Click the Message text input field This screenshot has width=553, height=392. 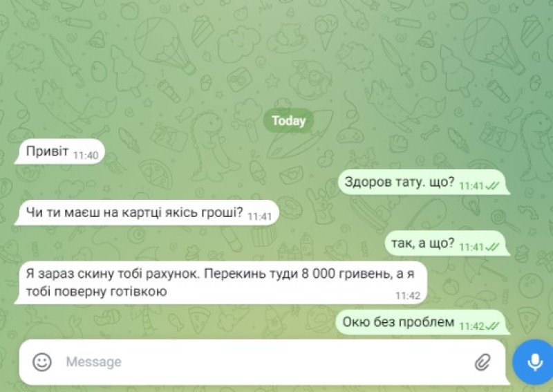click(x=263, y=362)
